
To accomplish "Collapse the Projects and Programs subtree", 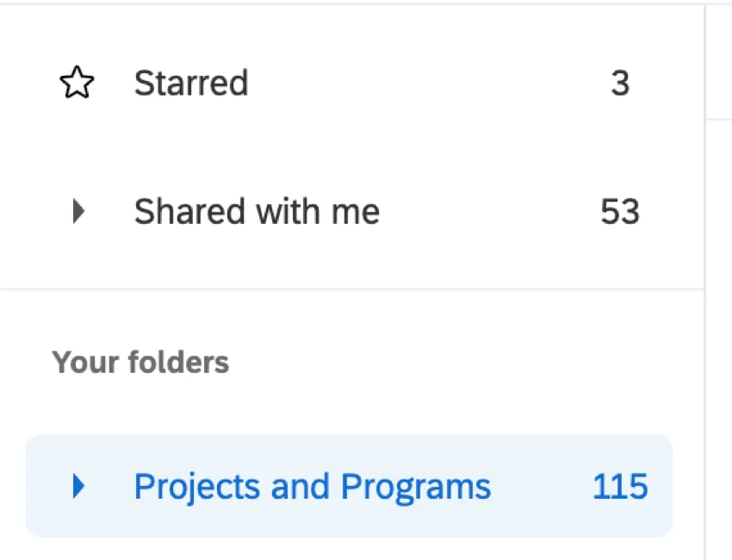I will (78, 485).
